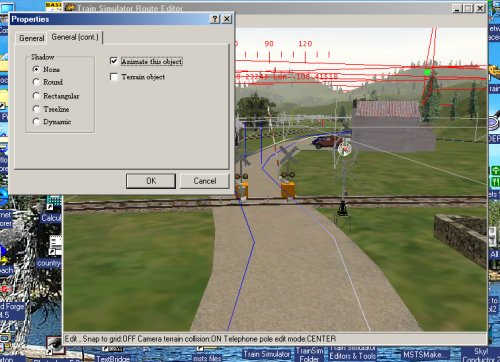
Task: Open the country desktop shortcut icon
Action: [55, 245]
